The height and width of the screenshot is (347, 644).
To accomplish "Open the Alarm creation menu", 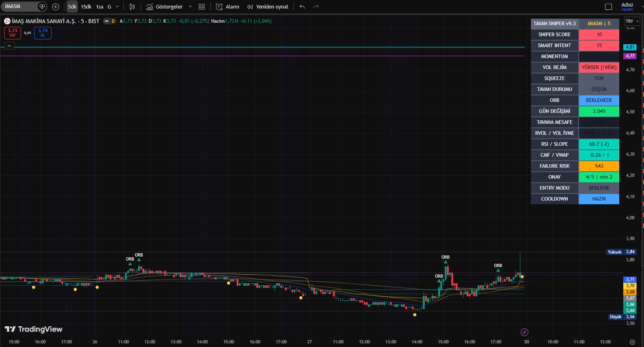I will pos(228,7).
